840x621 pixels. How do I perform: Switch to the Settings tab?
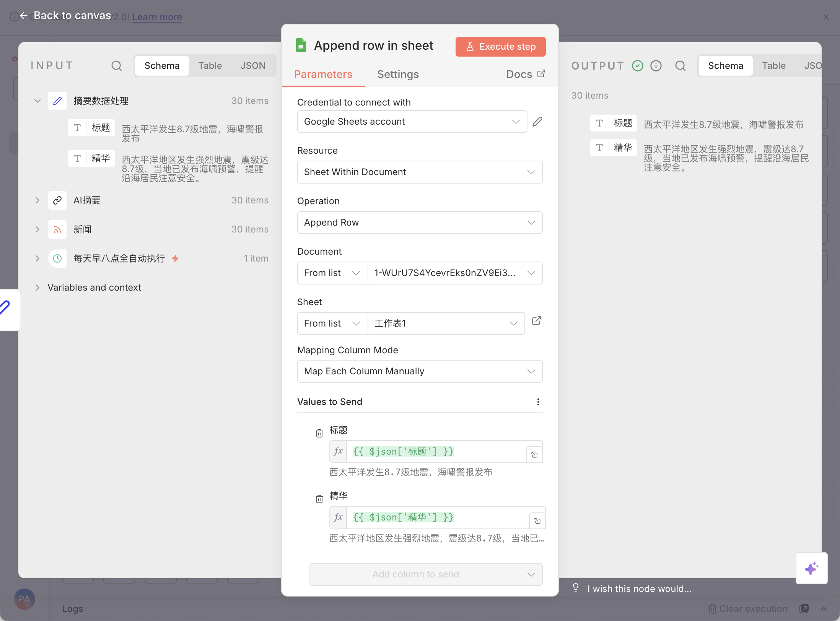point(398,74)
